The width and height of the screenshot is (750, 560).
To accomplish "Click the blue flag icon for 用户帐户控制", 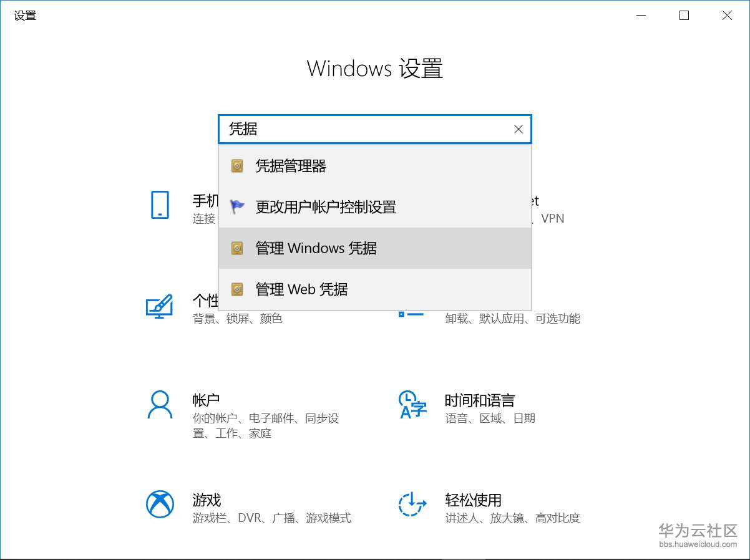I will click(x=236, y=206).
